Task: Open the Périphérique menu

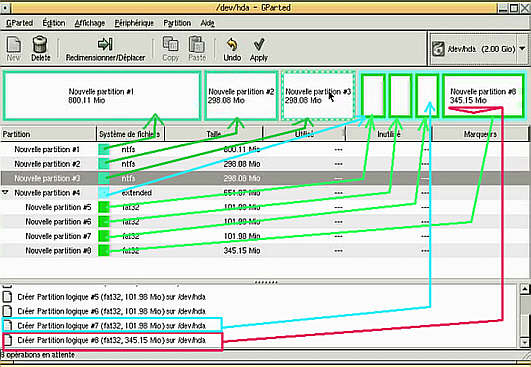Action: 134,23
